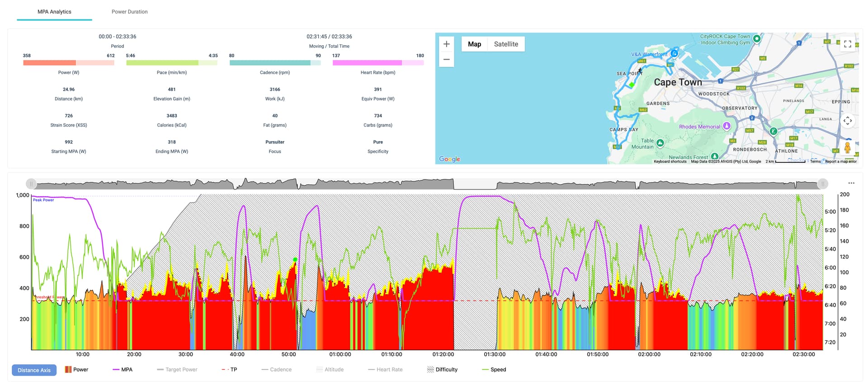Click the CityROCK climbing gym marker
868x386 pixels.
(x=757, y=39)
